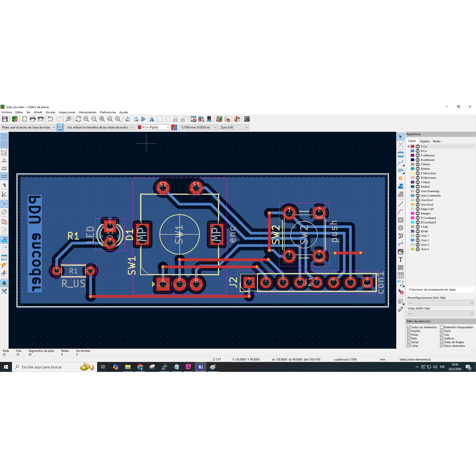This screenshot has width=476, height=476.
Task: Uncheck the Zonas selection filter
Action: tap(409, 342)
